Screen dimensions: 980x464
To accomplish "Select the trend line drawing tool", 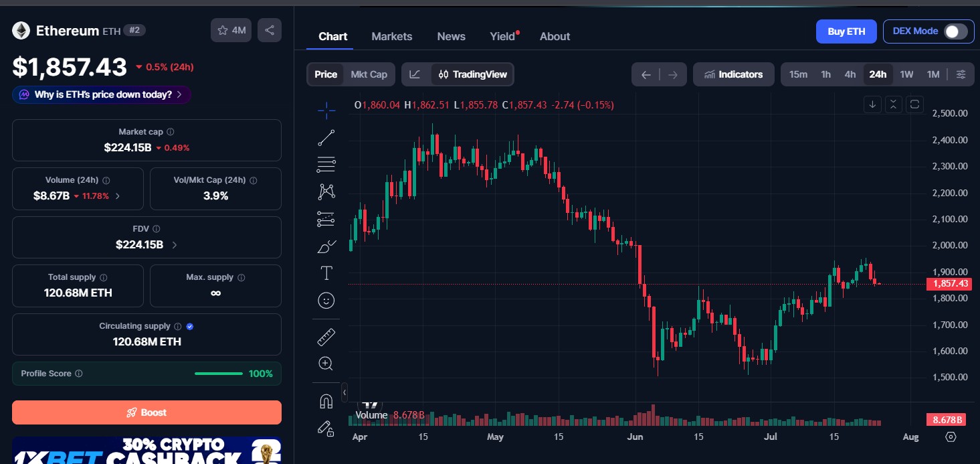I will point(326,138).
